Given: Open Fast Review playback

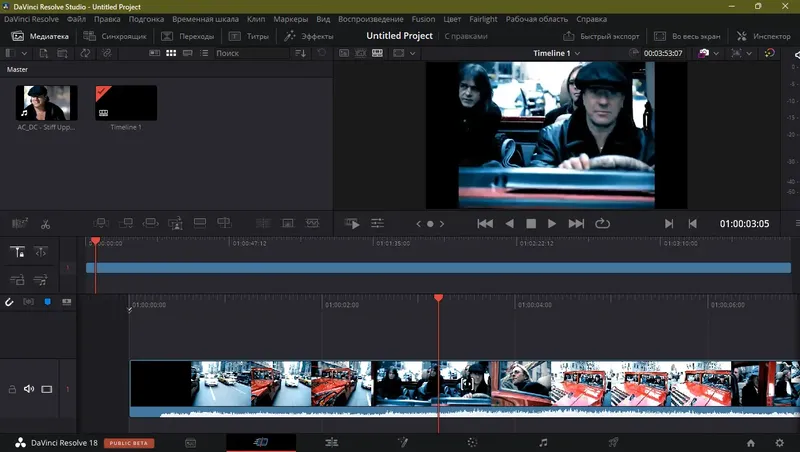Looking at the screenshot, I should point(352,223).
